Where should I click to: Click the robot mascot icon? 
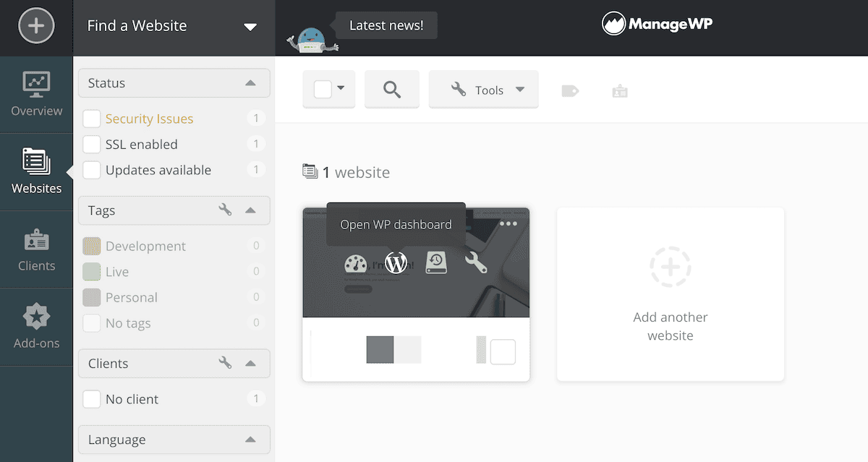click(x=312, y=40)
